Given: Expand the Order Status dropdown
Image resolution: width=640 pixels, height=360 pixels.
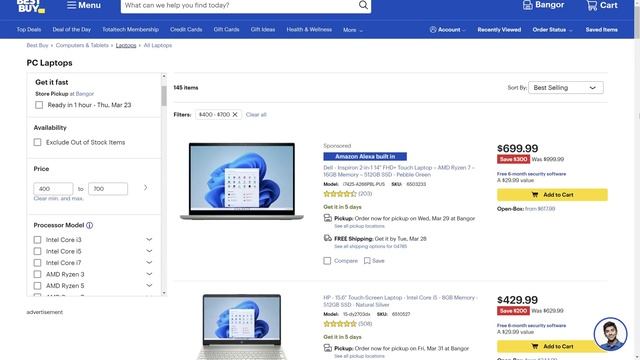Looking at the screenshot, I should tap(552, 30).
